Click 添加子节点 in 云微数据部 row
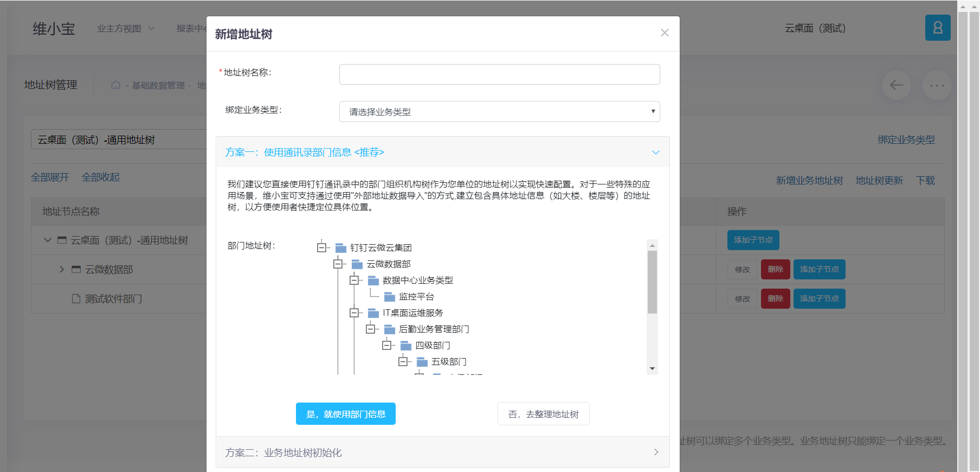 click(x=820, y=269)
